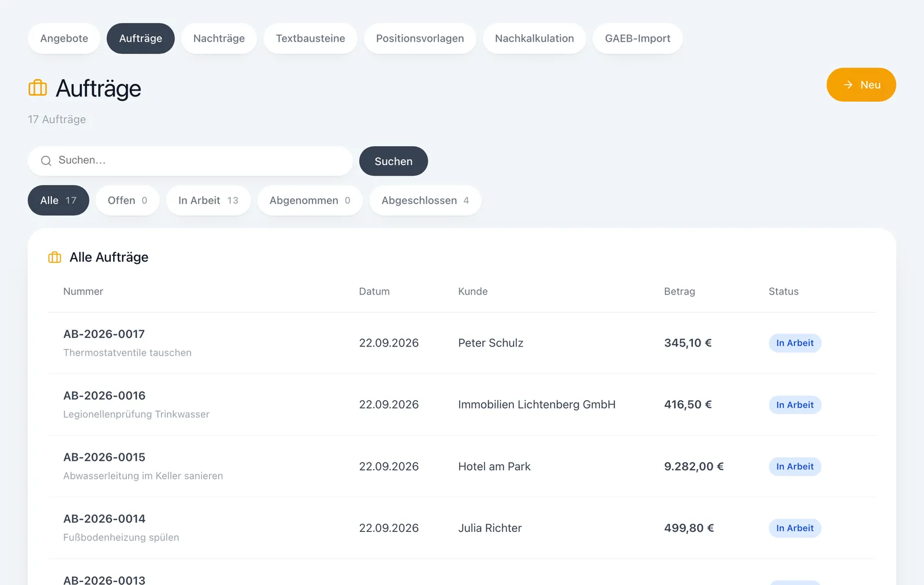Click the Suchen button
Screen dimensions: 924x585
point(393,161)
